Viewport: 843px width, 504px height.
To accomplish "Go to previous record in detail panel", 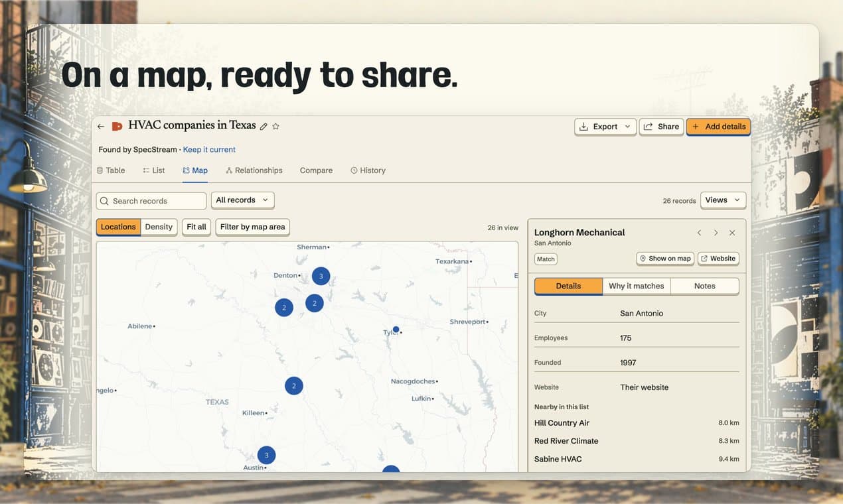I will 699,233.
